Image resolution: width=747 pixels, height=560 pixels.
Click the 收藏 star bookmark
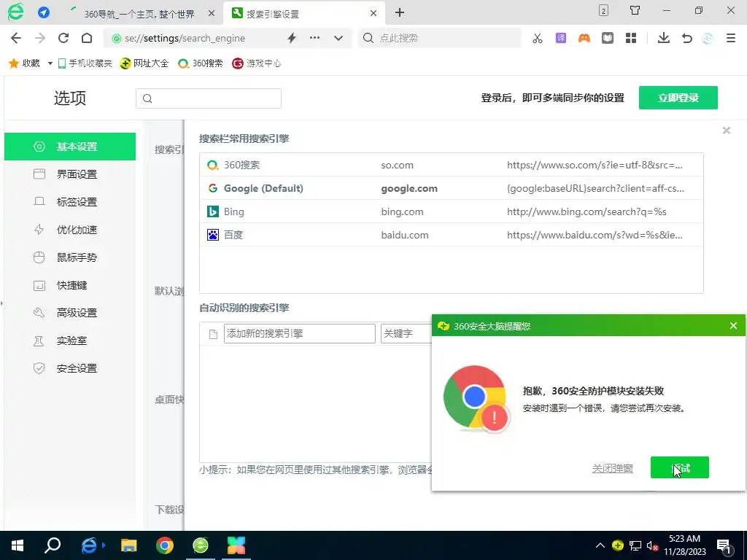click(x=24, y=63)
